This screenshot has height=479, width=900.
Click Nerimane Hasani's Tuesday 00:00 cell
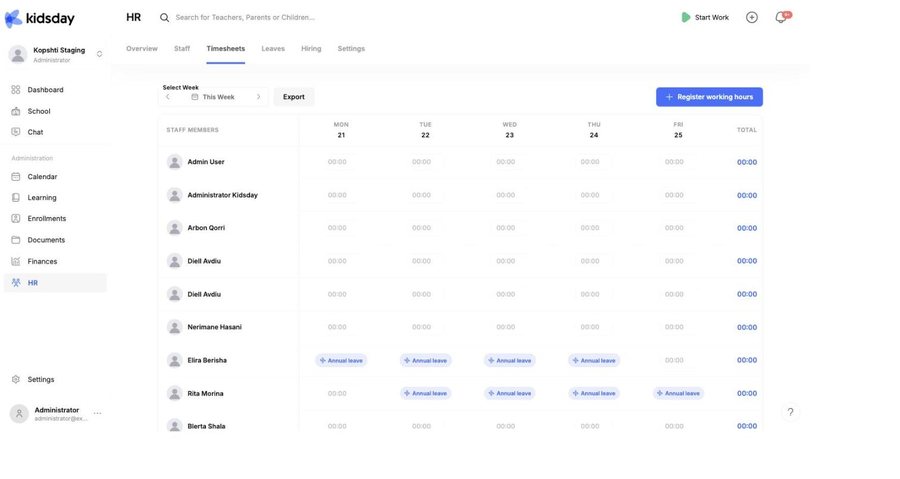(x=421, y=327)
